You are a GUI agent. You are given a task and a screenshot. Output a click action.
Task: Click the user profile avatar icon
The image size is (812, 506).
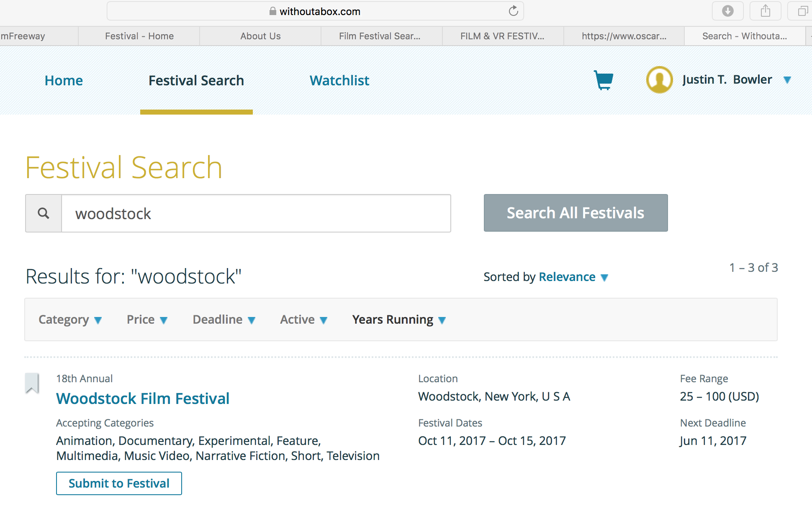[659, 79]
